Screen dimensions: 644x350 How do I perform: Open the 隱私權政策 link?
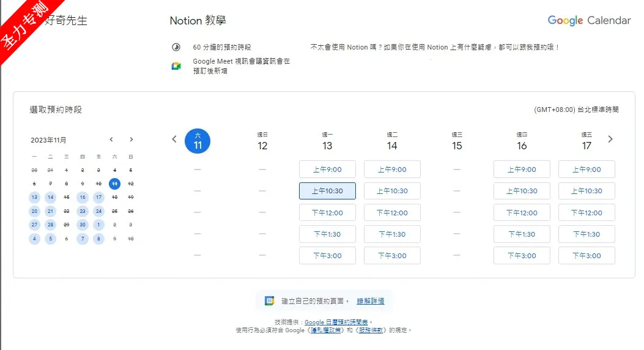tap(326, 330)
